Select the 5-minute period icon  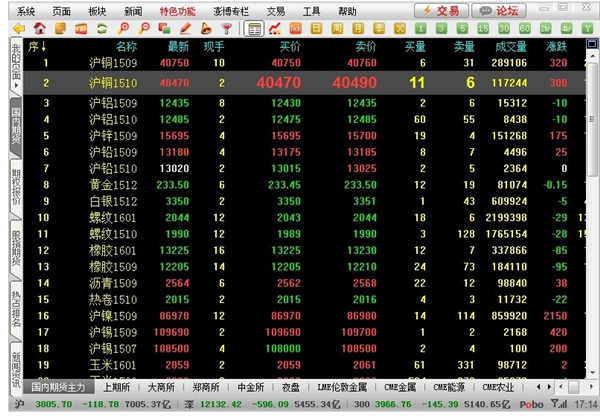point(462,29)
